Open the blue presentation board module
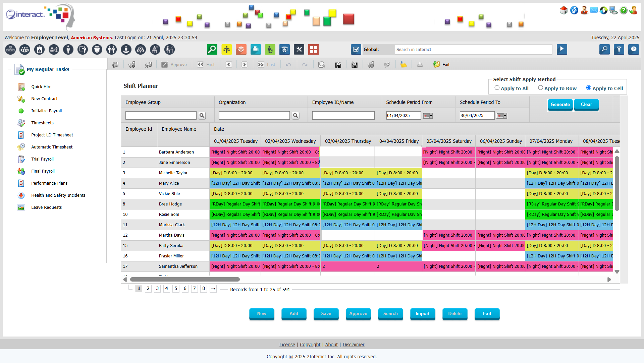644x364 pixels. click(284, 50)
